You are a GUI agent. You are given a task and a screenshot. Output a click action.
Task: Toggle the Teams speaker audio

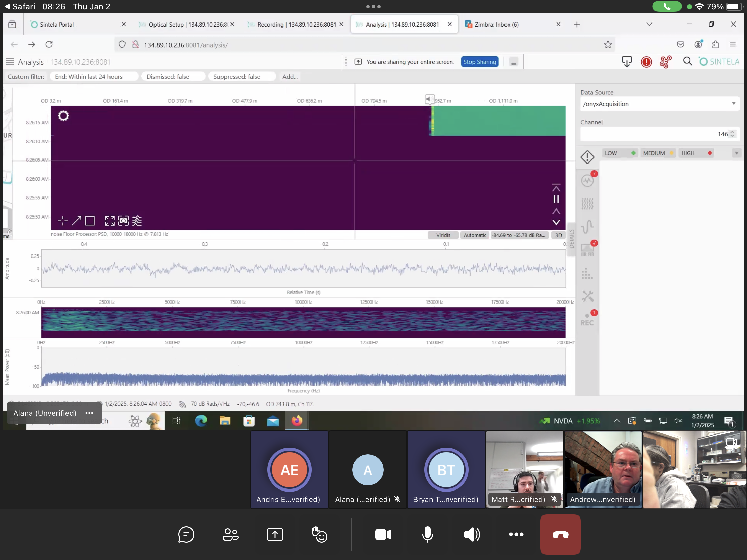point(472,534)
